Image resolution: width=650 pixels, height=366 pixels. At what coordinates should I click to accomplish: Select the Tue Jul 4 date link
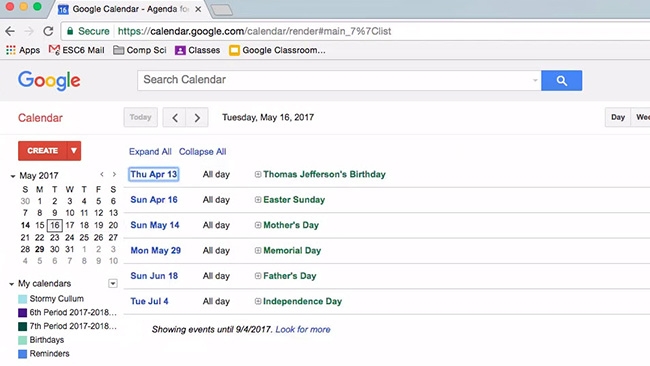(x=149, y=301)
